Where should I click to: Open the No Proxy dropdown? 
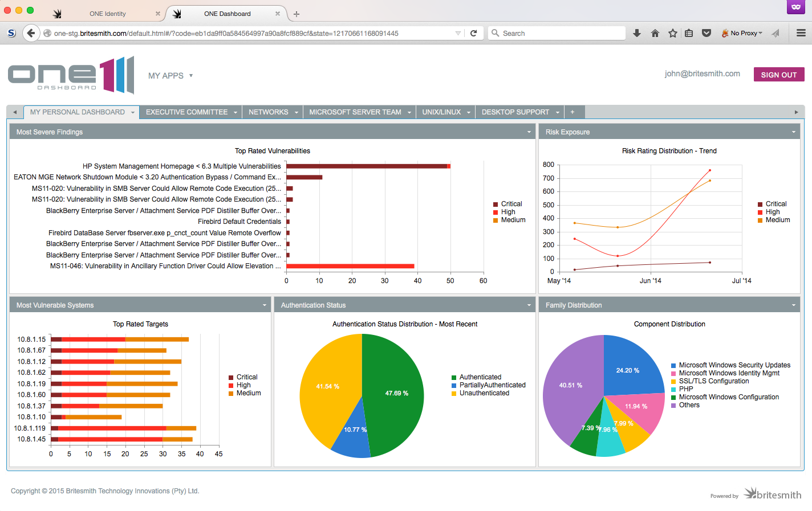pos(742,33)
